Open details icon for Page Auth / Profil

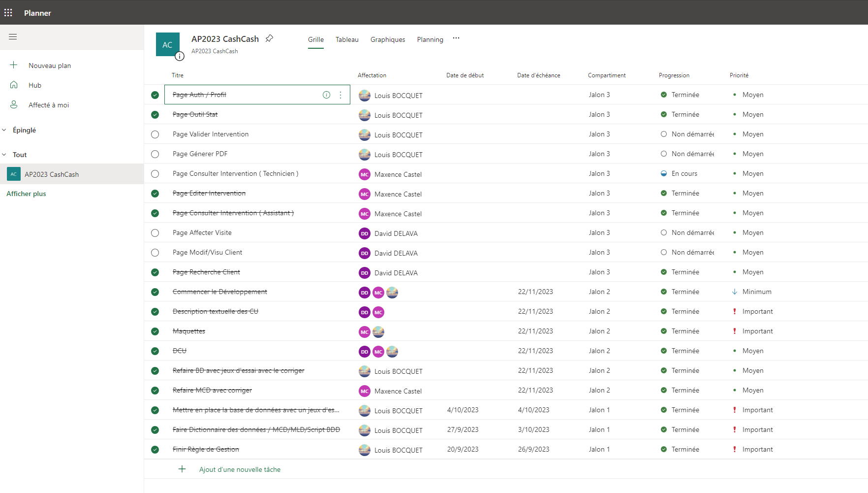(x=326, y=95)
